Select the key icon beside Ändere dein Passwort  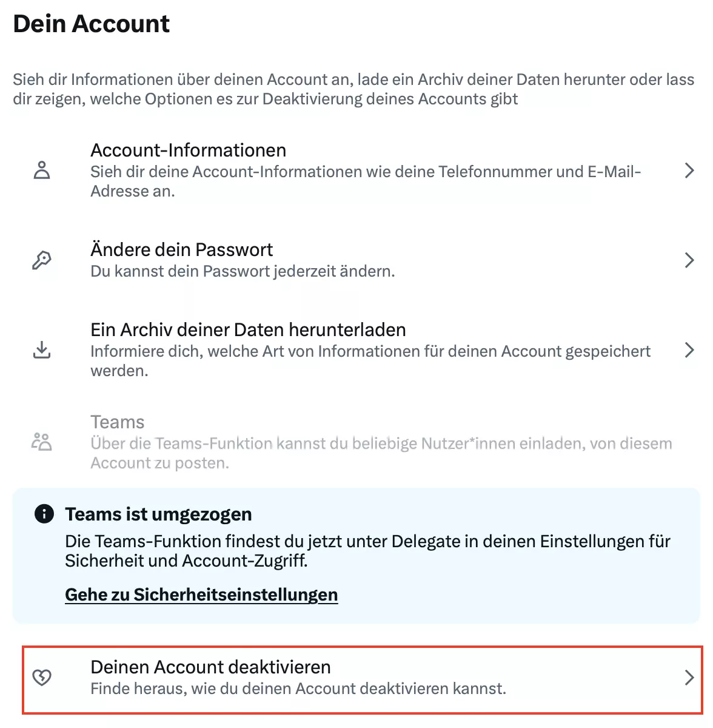point(42,260)
